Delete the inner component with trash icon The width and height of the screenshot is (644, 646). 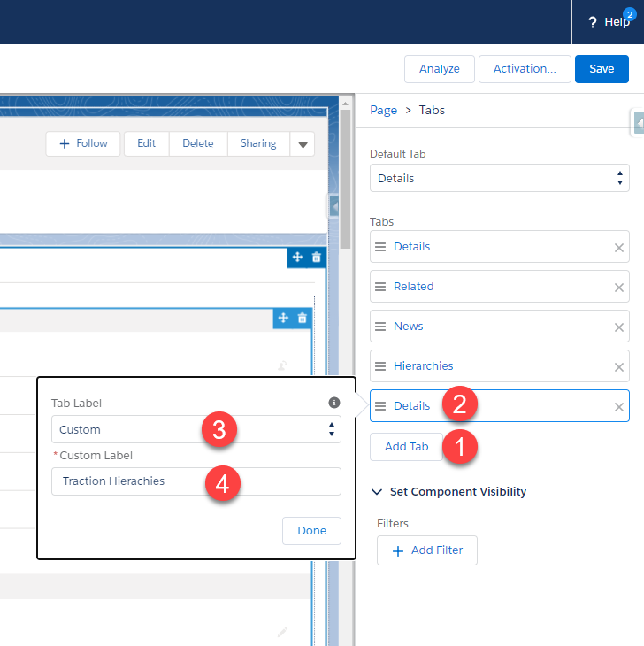pos(303,318)
